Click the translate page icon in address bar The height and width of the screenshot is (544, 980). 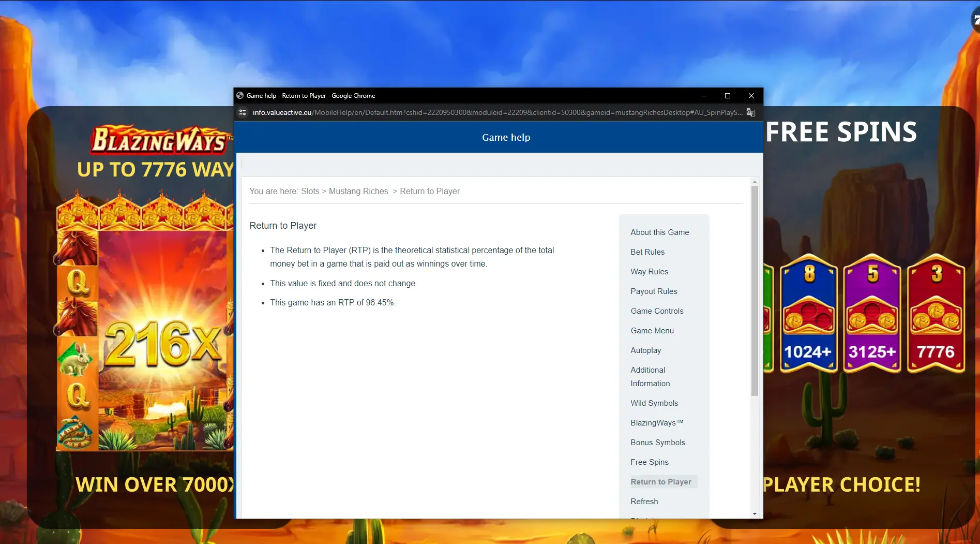coord(751,112)
